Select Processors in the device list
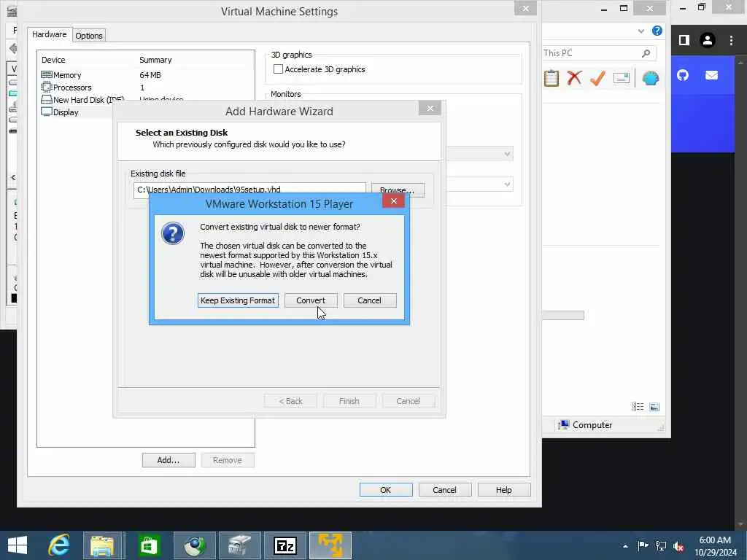747x560 pixels. 72,87
